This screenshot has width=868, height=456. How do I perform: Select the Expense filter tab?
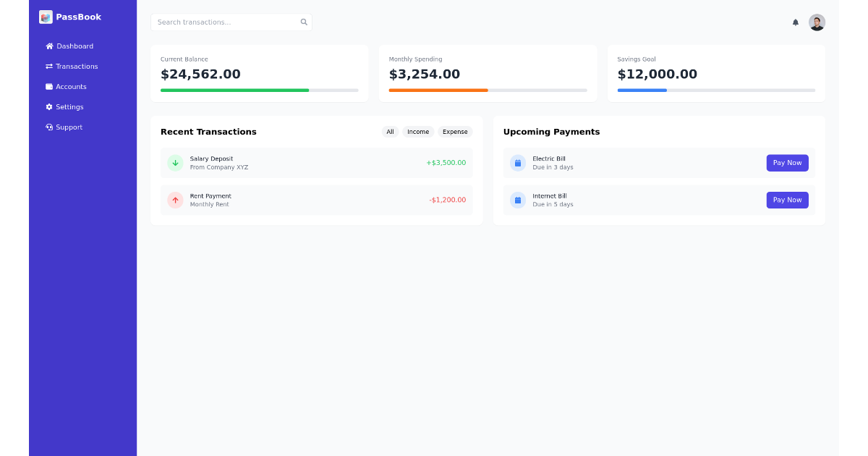coord(454,132)
